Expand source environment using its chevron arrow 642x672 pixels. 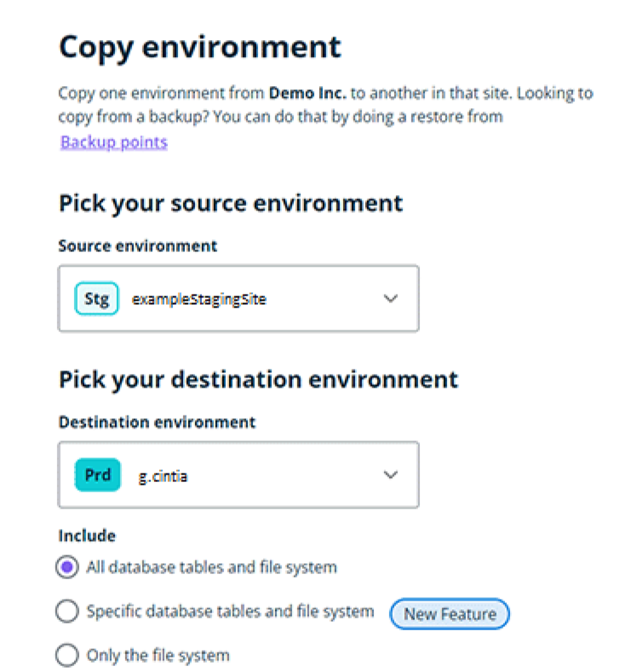[391, 299]
